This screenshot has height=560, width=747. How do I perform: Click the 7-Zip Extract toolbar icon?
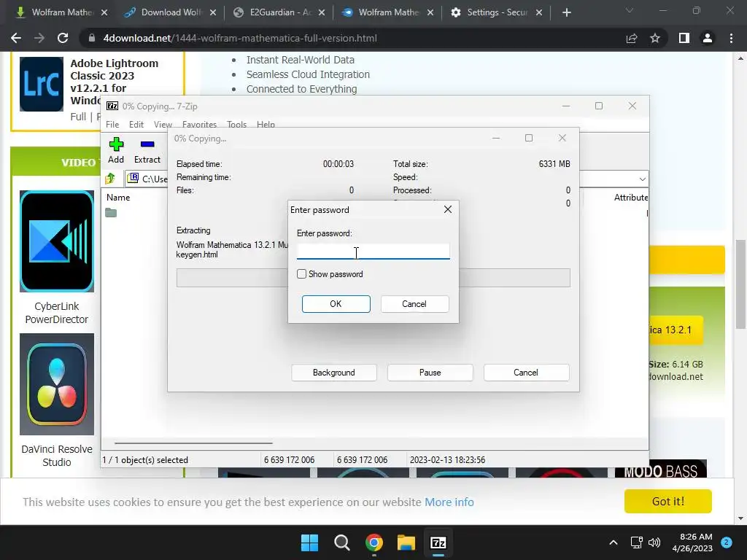[147, 150]
